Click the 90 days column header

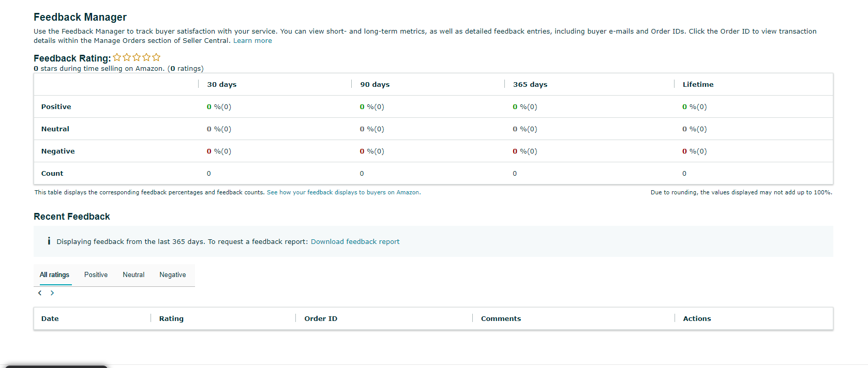(375, 84)
